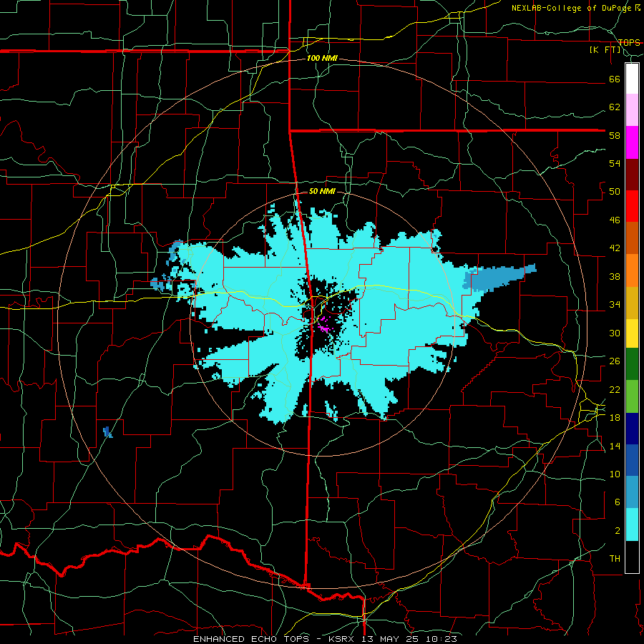Click the light green 26 K FT legend swatch
Viewport: 644px width, 644px height.
(632, 396)
